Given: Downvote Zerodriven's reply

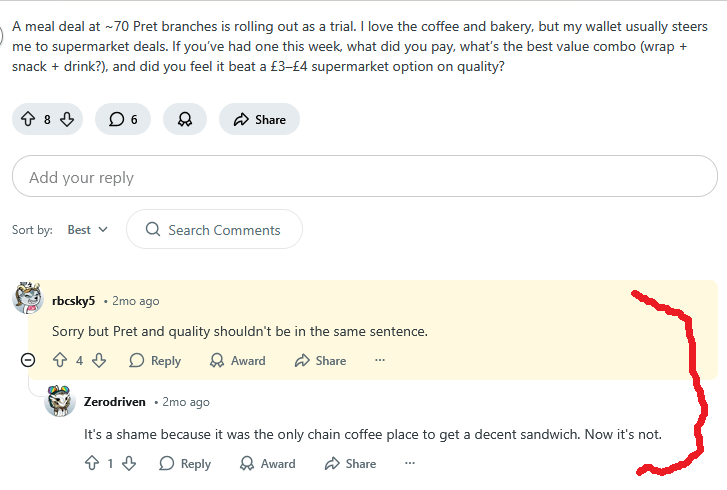Looking at the screenshot, I should point(129,464).
